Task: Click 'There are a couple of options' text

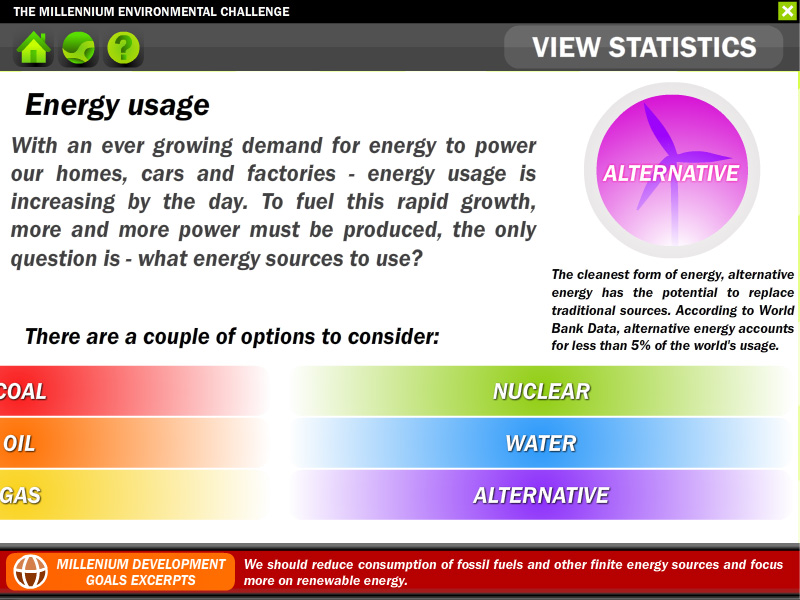Action: (232, 337)
